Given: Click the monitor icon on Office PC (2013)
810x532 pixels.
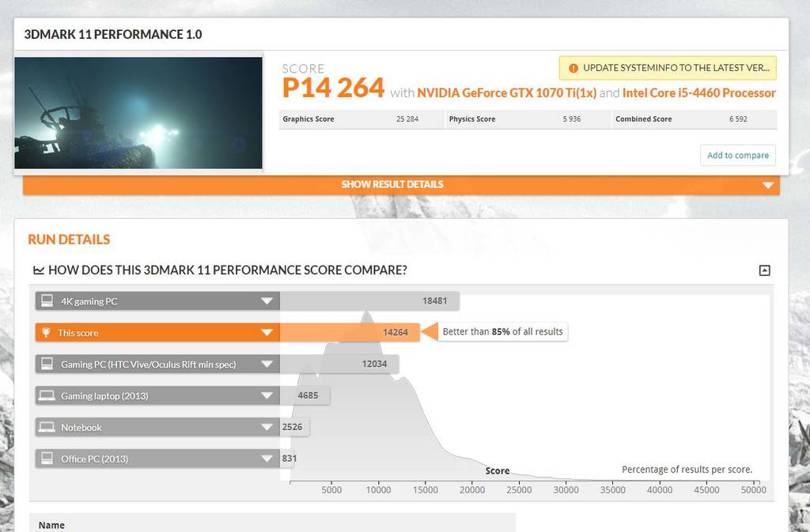Looking at the screenshot, I should [47, 458].
